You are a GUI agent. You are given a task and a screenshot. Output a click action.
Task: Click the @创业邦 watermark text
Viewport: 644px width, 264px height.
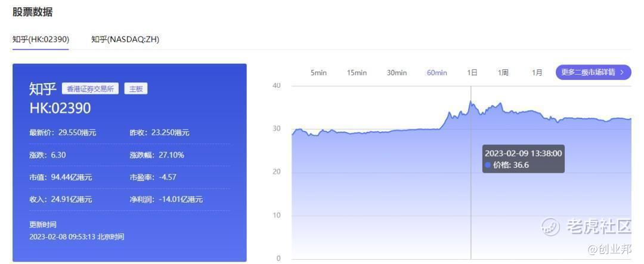609,248
